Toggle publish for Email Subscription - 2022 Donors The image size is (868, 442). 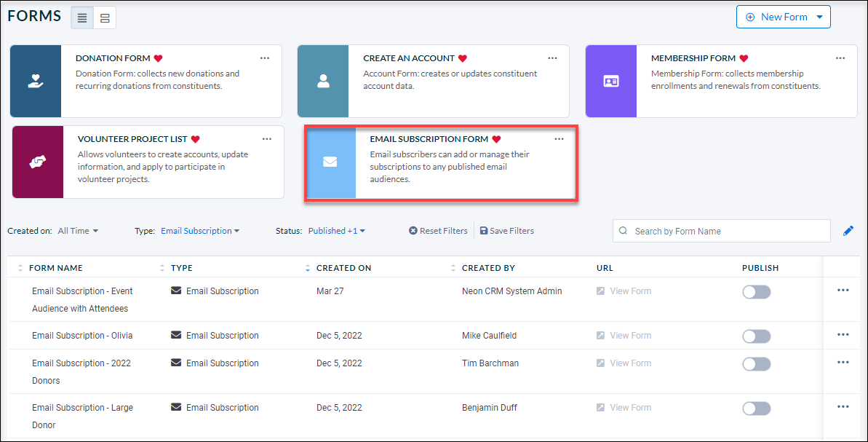tap(756, 364)
